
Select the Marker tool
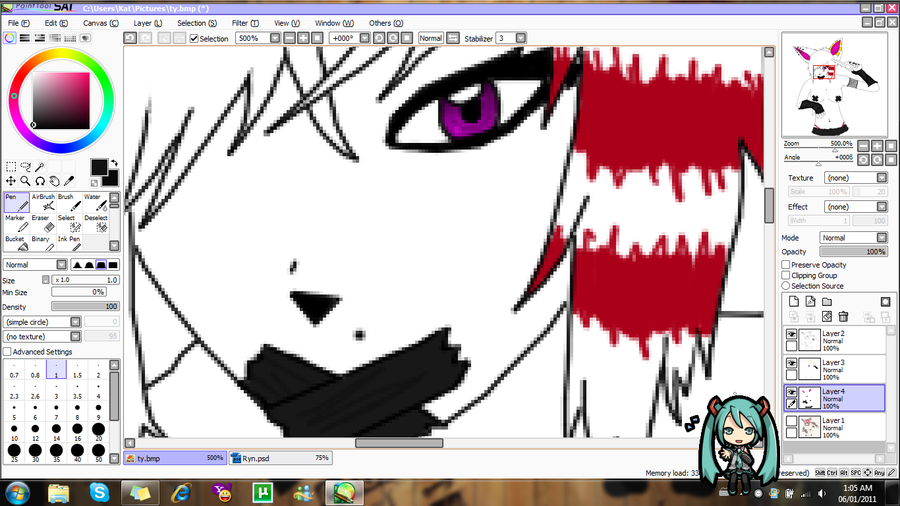[17, 224]
